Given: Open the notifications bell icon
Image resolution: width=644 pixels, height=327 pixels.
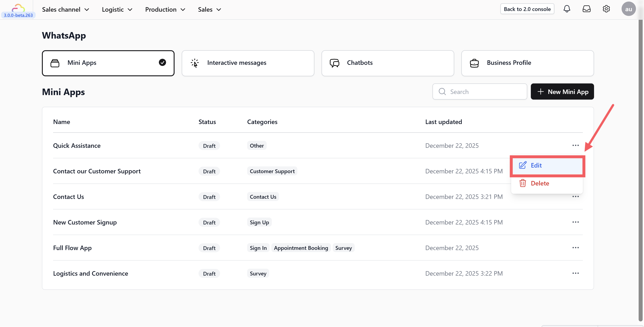Looking at the screenshot, I should click(x=567, y=9).
